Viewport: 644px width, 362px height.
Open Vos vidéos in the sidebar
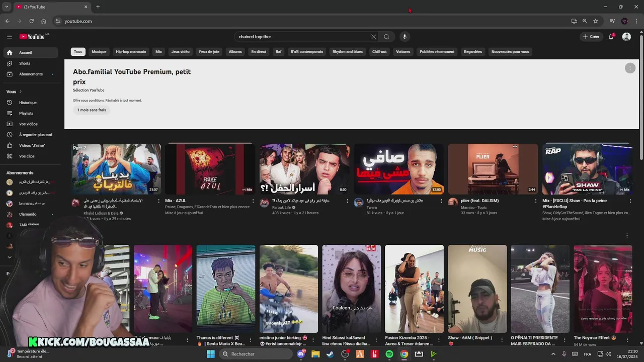[x=31, y=124]
